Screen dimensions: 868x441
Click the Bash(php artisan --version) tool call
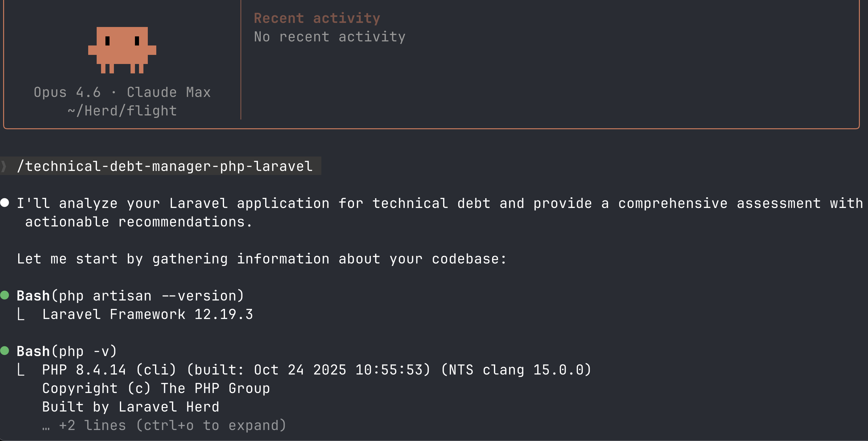(x=130, y=295)
